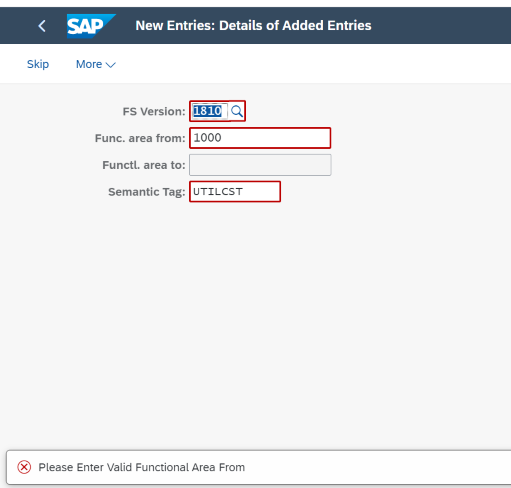Select the empty Functl. area to field
511x488 pixels.
(260, 165)
